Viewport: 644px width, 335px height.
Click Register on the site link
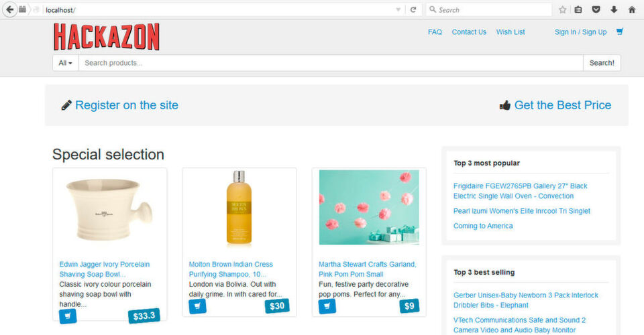coord(127,105)
